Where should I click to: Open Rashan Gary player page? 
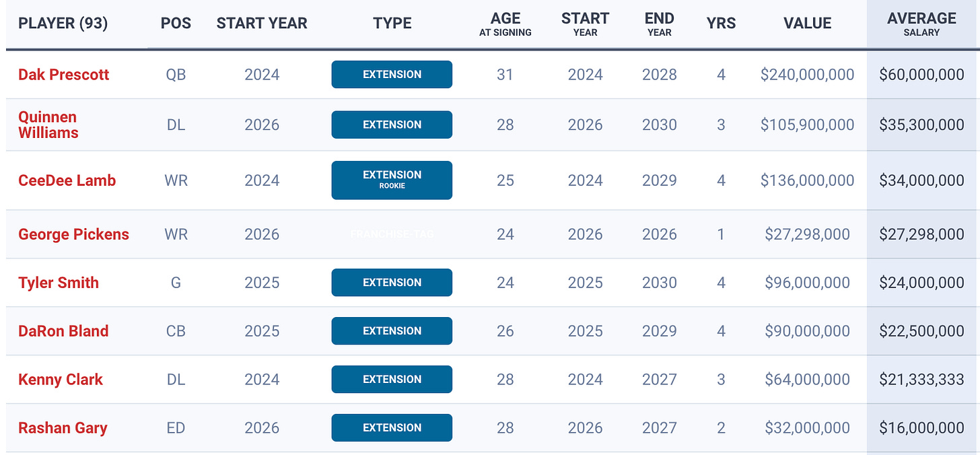point(63,428)
